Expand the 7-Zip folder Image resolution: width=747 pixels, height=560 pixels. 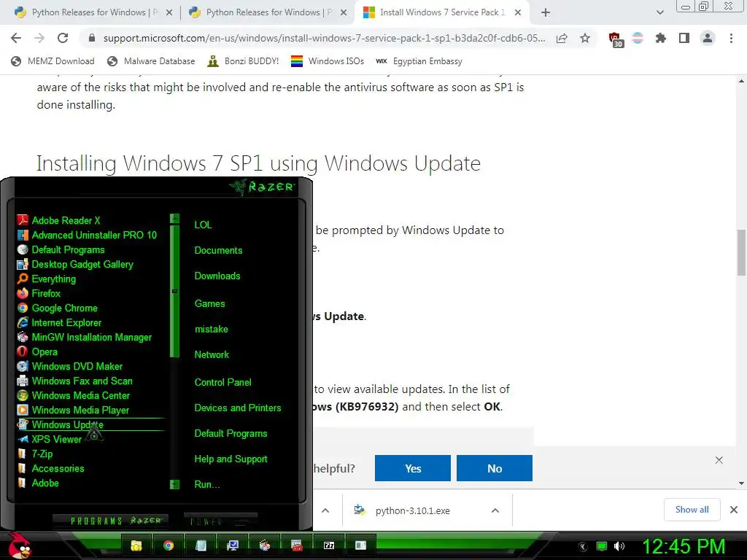35,454
